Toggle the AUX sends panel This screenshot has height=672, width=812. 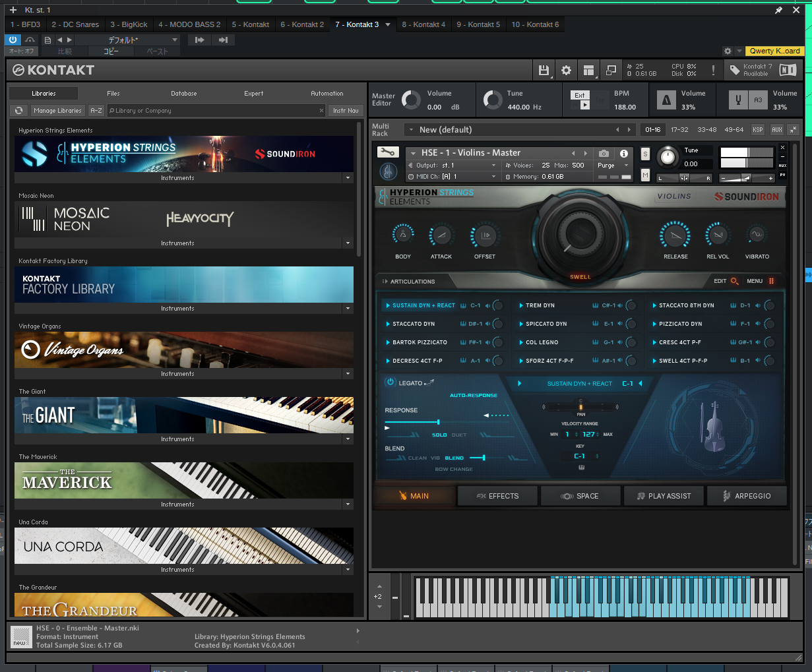pyautogui.click(x=777, y=130)
